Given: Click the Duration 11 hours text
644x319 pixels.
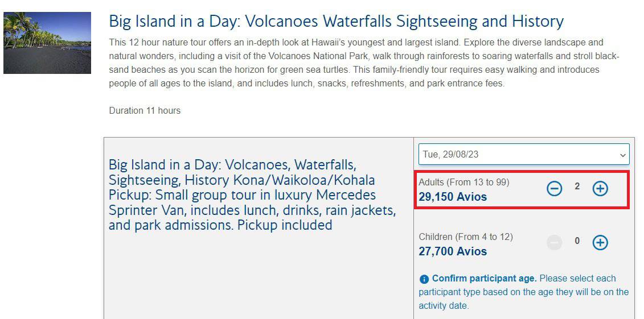Looking at the screenshot, I should 145,111.
